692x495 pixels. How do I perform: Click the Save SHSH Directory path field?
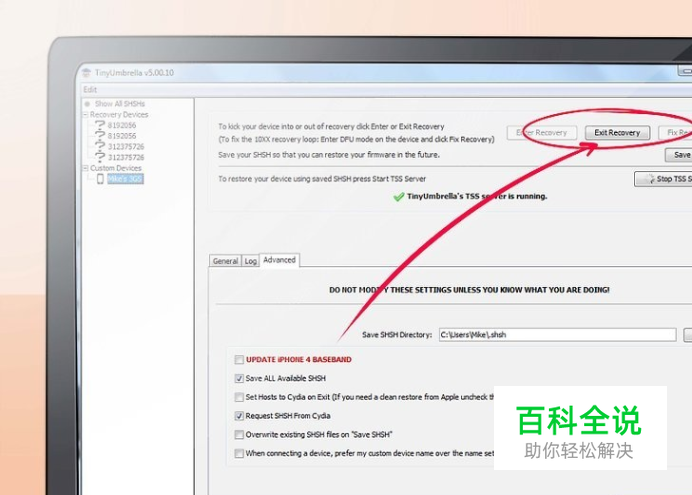(x=557, y=335)
